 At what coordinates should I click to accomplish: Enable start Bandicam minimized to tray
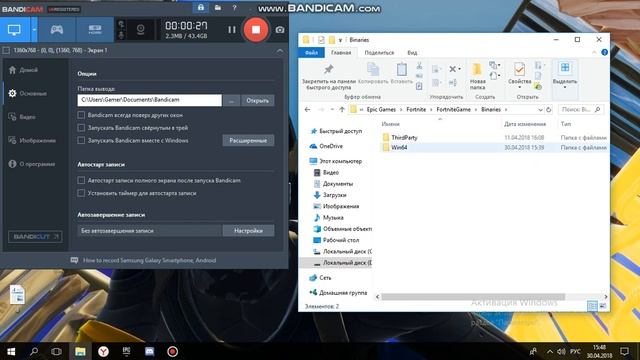click(81, 128)
